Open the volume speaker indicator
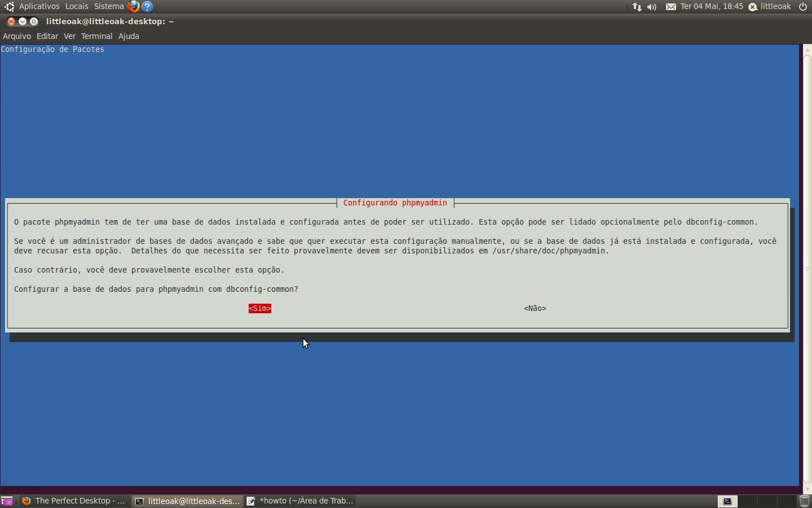This screenshot has width=812, height=508. point(652,7)
